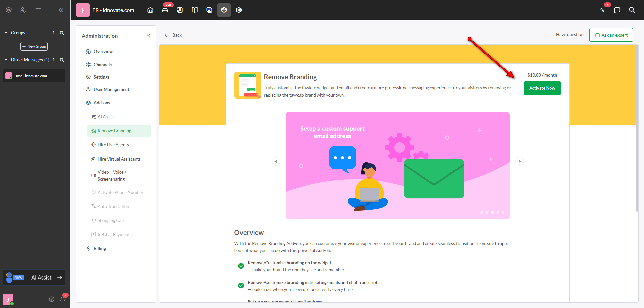Select the Remove Branding add-on entry

point(119,131)
